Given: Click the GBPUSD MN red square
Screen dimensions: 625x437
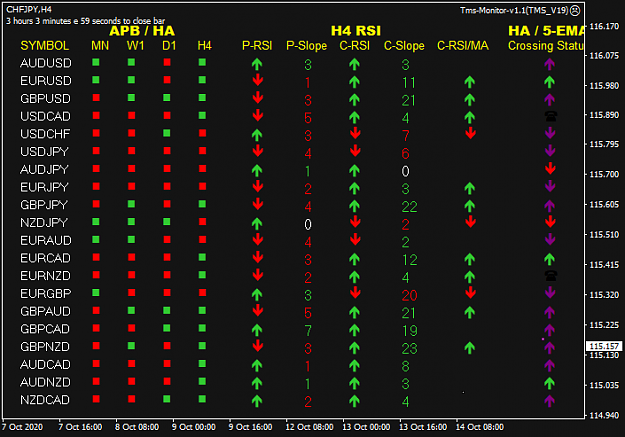Looking at the screenshot, I should (96, 98).
